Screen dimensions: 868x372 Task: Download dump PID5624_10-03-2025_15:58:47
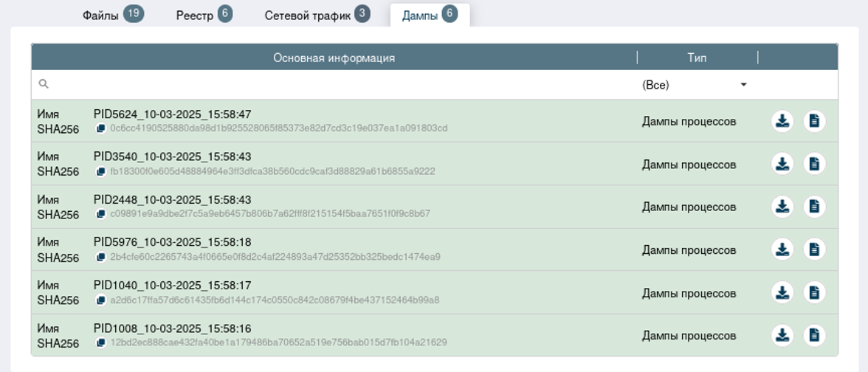(782, 121)
